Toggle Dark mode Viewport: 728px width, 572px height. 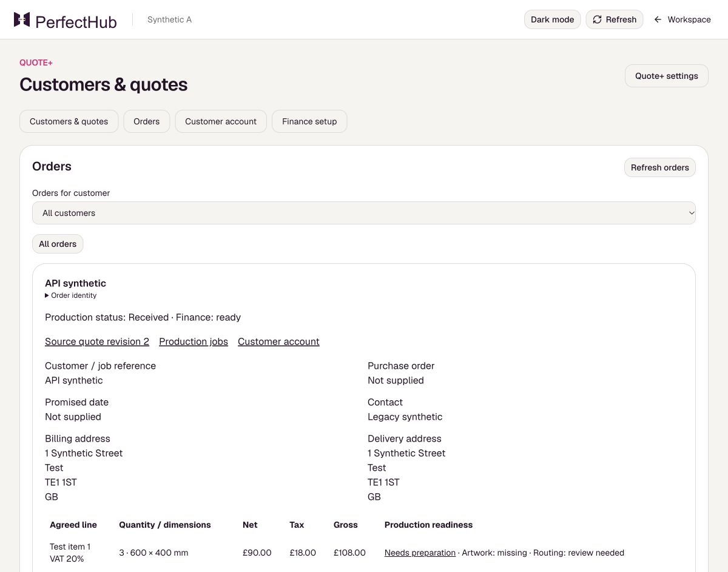click(x=552, y=19)
